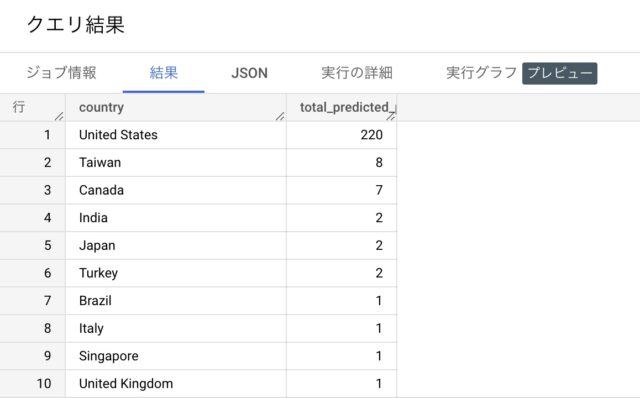The height and width of the screenshot is (398, 640).
Task: Select the Singapore cell
Action: pos(176,356)
